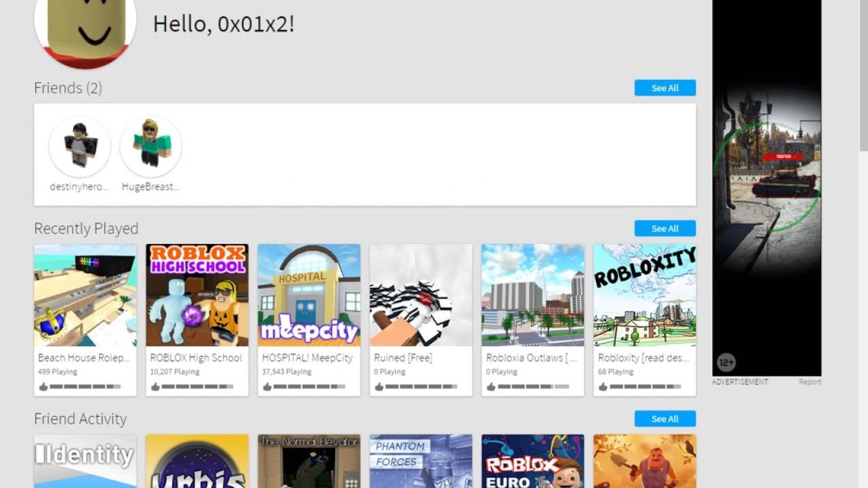
Task: Click the 12+ age rating badge on ad
Action: click(x=726, y=363)
